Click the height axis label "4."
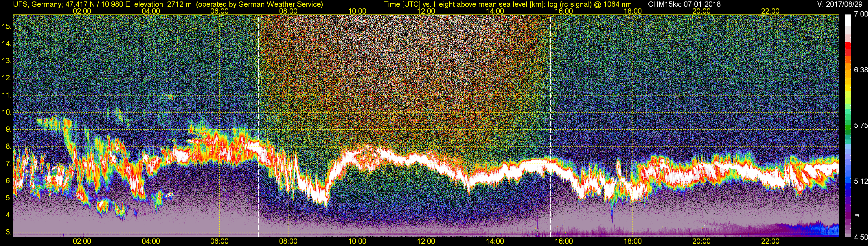 (x=8, y=215)
